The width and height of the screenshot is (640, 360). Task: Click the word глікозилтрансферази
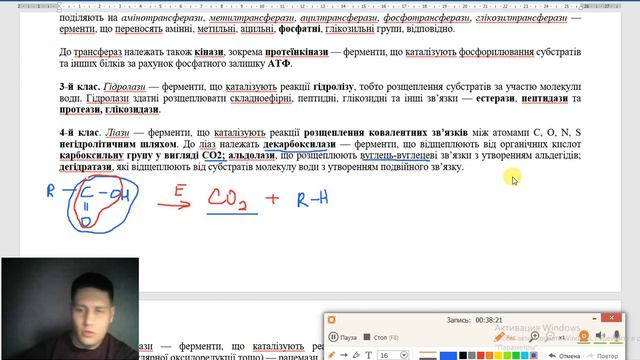coord(521,18)
